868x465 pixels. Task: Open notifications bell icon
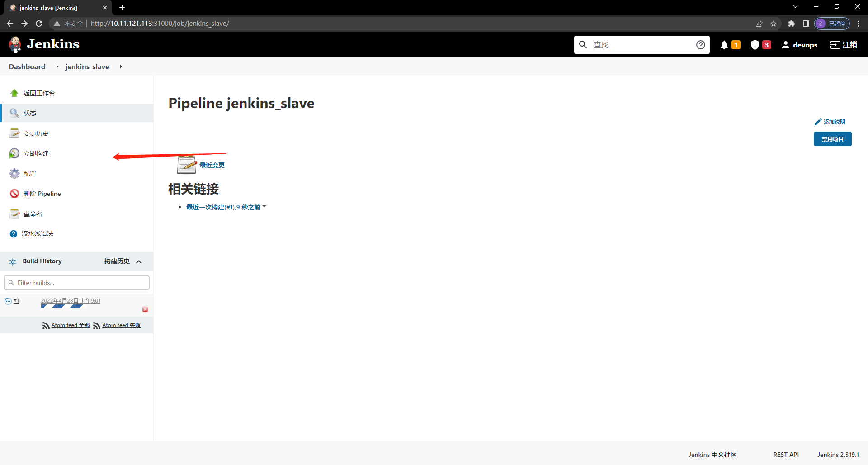(724, 44)
